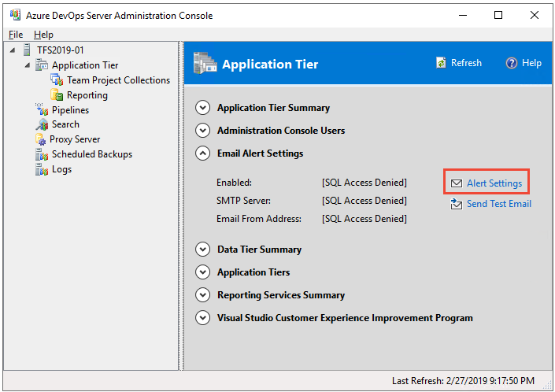Select the Pipelines tree item
This screenshot has width=555, height=392.
coord(70,110)
